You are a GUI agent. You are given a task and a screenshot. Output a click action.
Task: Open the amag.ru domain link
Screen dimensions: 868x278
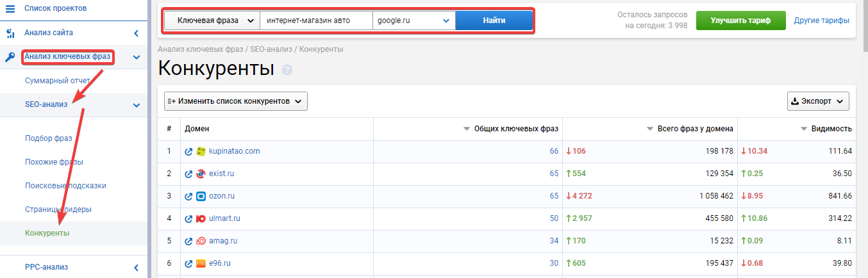pyautogui.click(x=223, y=241)
